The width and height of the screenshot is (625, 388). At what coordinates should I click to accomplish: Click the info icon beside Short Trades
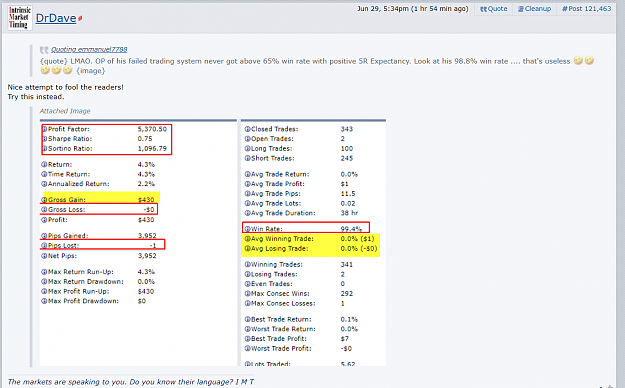[x=248, y=158]
